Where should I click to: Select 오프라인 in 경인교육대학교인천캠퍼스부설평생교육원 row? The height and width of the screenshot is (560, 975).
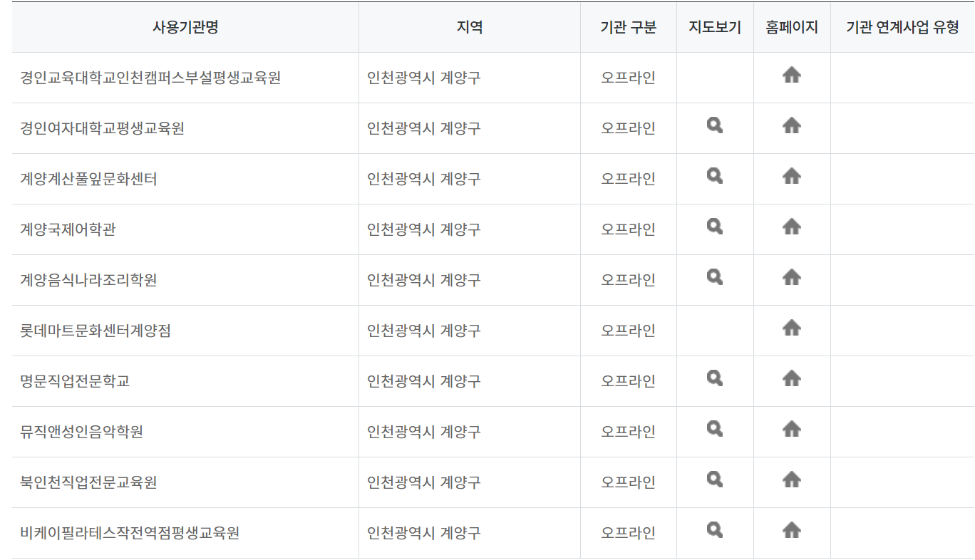pos(629,78)
